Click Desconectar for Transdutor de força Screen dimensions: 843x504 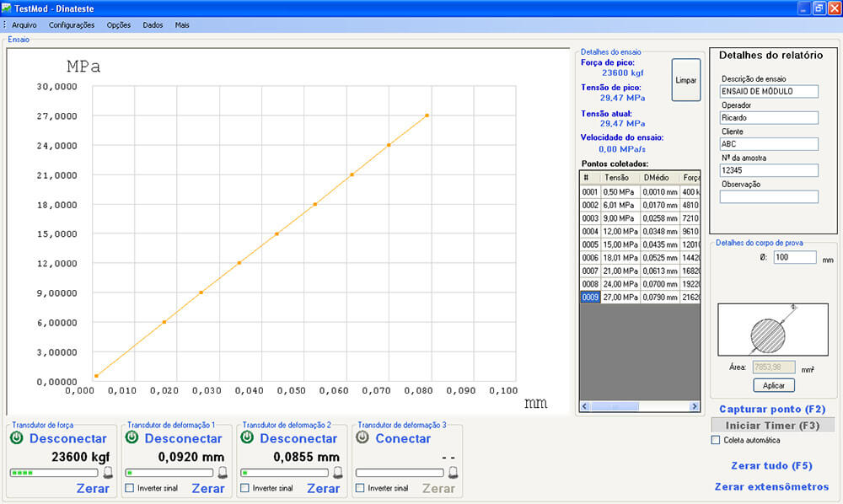[x=68, y=438]
